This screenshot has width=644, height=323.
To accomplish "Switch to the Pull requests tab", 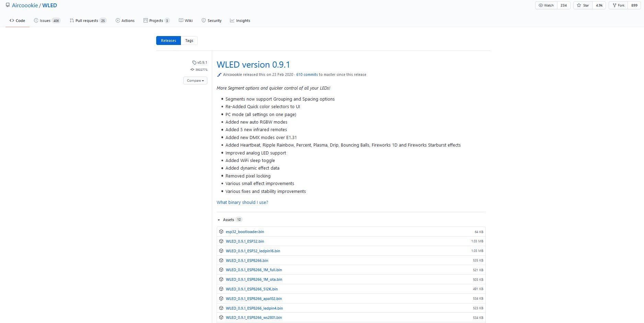I will 88,21.
